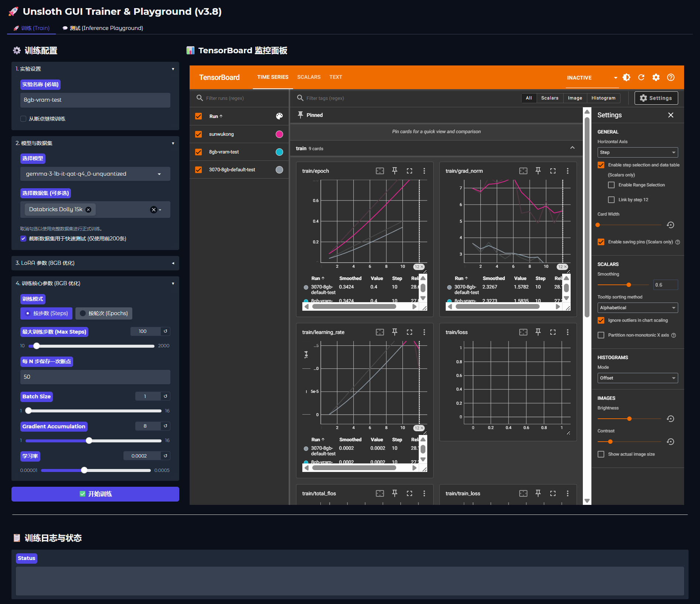The width and height of the screenshot is (700, 604).
Task: Uncheck the sunwukong run checkbox
Action: click(x=198, y=134)
